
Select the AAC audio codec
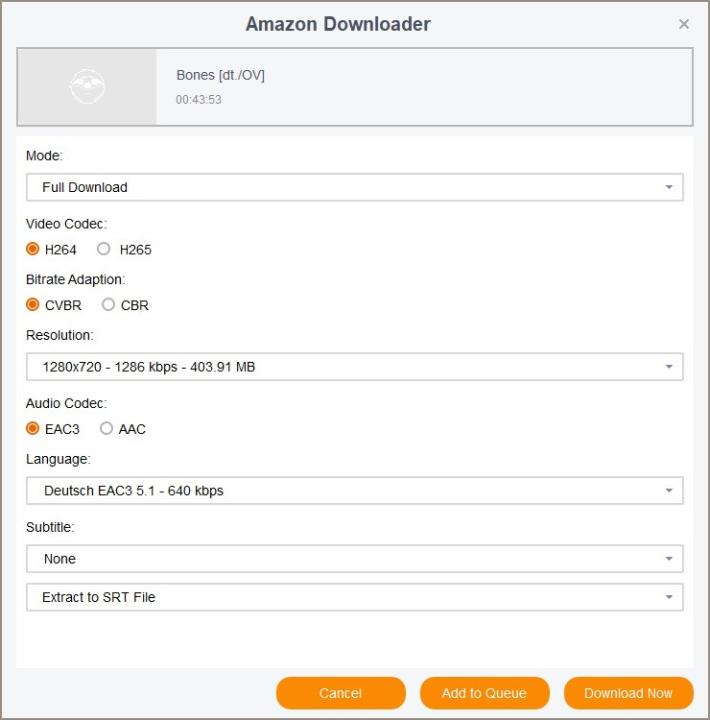[106, 429]
